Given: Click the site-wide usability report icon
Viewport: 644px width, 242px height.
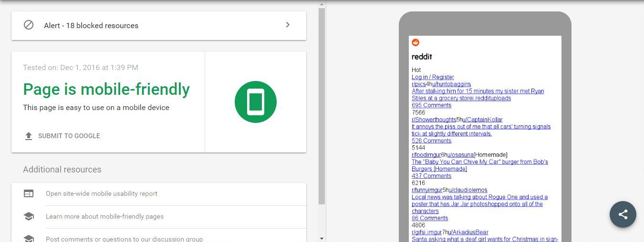Looking at the screenshot, I should coord(29,193).
